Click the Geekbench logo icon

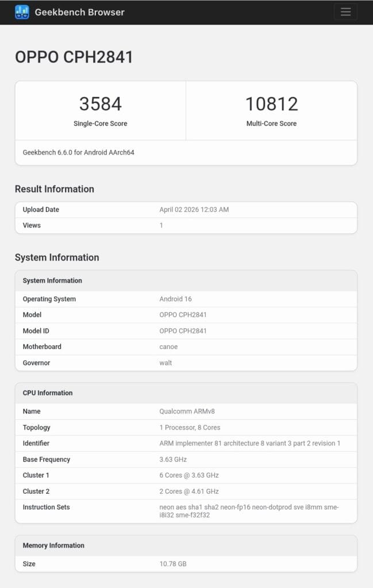pos(22,12)
